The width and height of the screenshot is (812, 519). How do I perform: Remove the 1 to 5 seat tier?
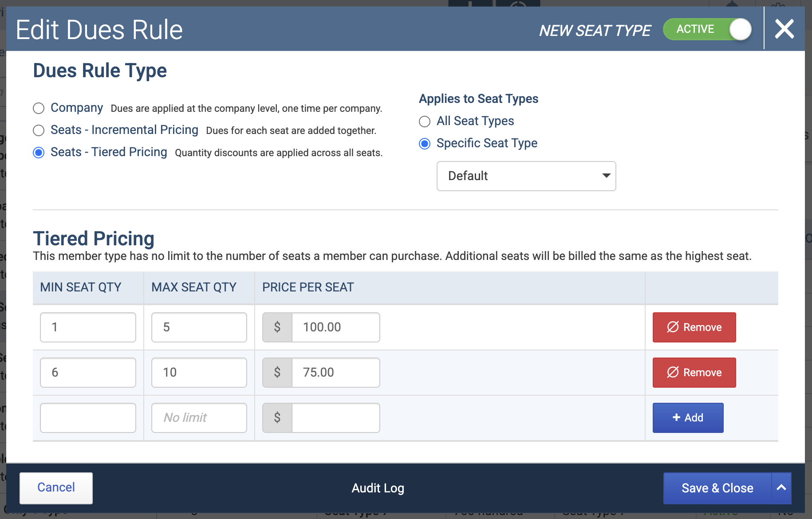[694, 327]
